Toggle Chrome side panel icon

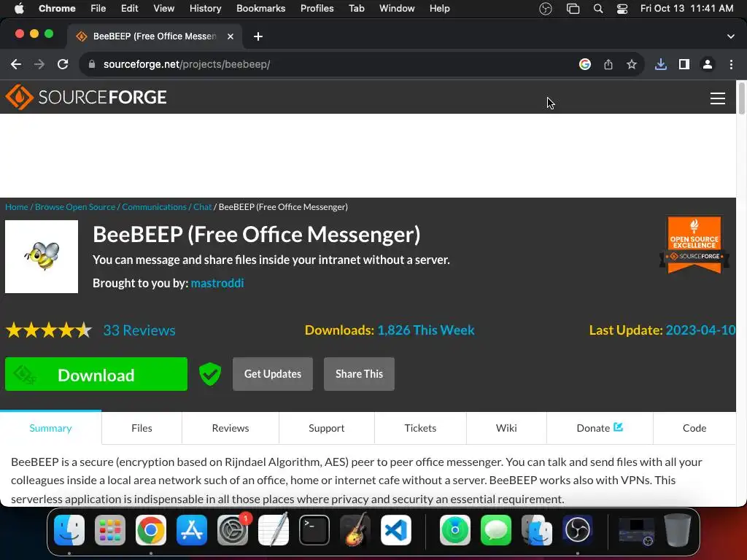coord(684,64)
